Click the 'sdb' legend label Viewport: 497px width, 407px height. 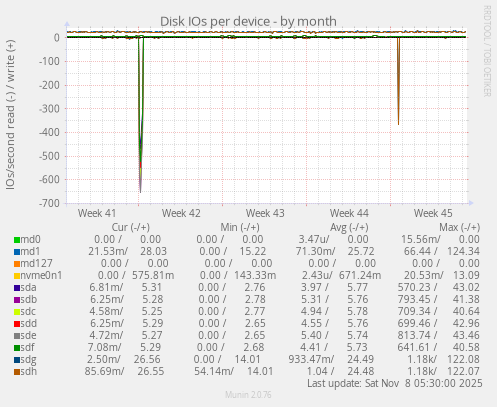coord(29,299)
